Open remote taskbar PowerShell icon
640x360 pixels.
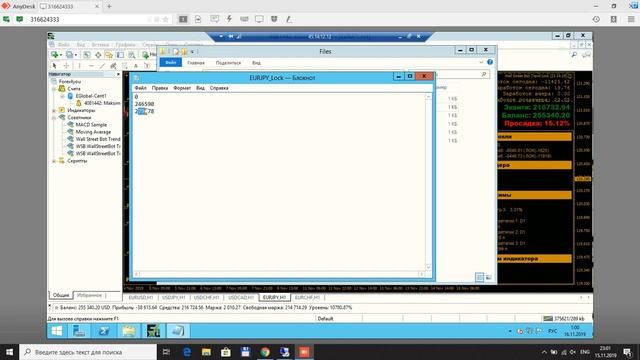(x=103, y=331)
